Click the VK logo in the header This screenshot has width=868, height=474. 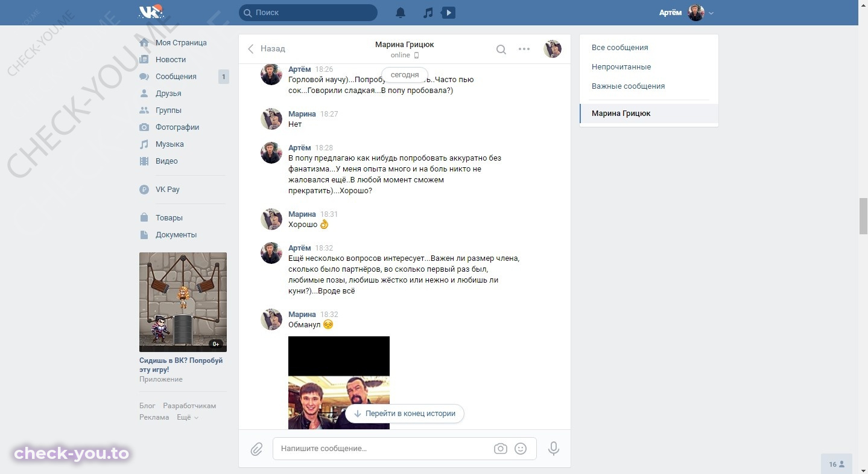pos(151,11)
